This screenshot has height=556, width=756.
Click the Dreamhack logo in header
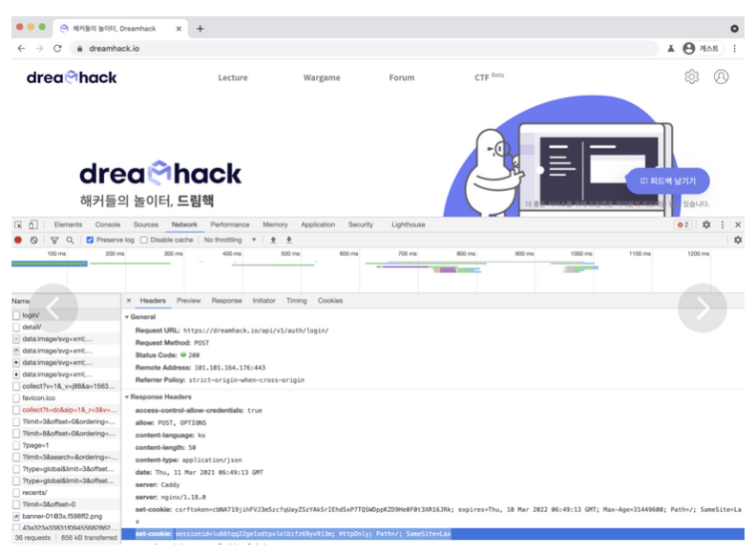pyautogui.click(x=72, y=77)
